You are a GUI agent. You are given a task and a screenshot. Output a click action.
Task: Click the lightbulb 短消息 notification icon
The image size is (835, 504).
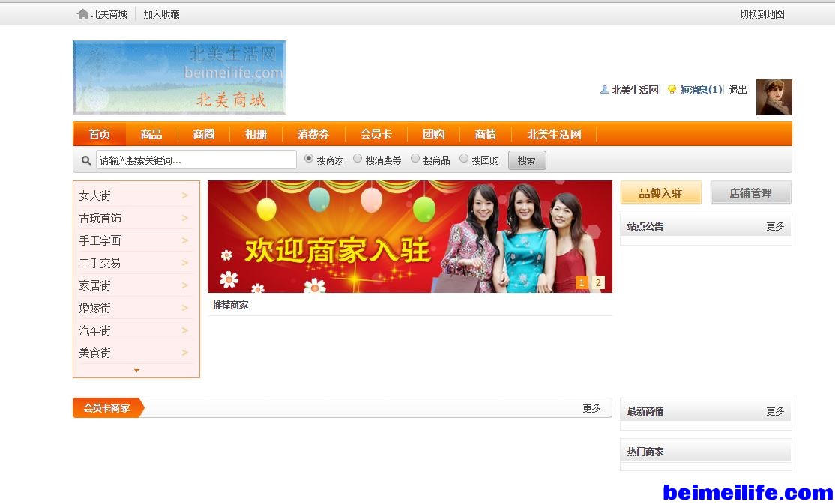[x=672, y=90]
